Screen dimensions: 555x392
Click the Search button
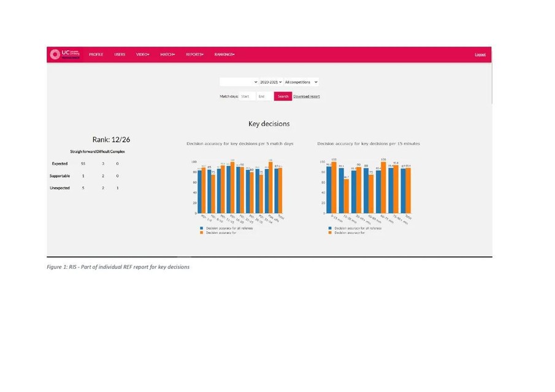pos(283,96)
